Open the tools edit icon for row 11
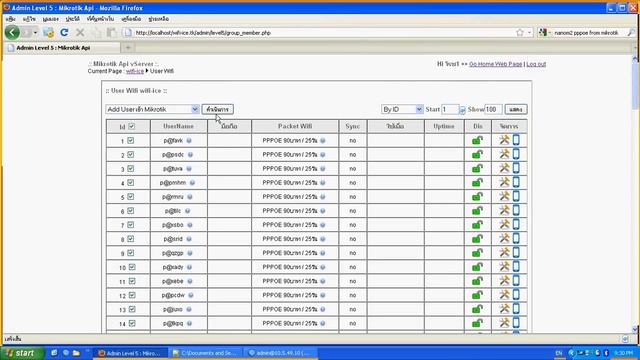Image resolution: width=640 pixels, height=360 pixels. (504, 281)
